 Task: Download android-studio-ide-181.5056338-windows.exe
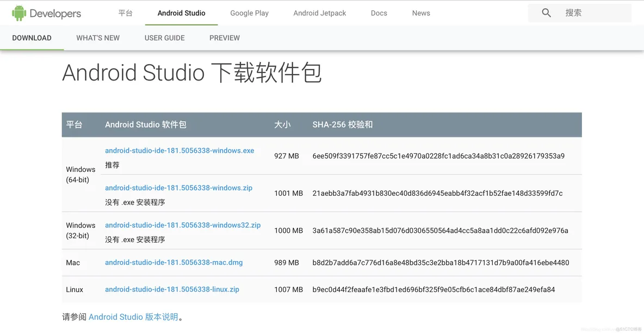(179, 150)
